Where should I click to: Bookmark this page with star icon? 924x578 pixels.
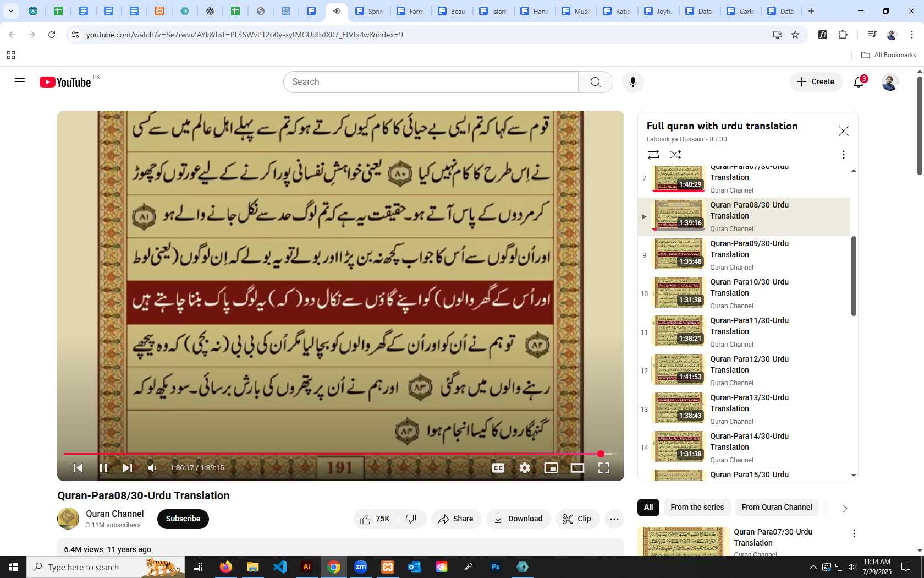click(795, 35)
